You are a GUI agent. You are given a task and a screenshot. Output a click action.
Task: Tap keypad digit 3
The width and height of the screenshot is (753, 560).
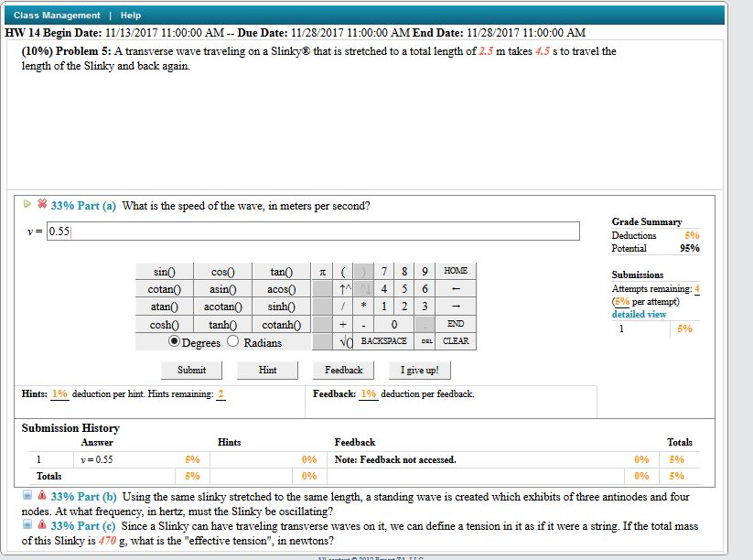[x=425, y=307]
